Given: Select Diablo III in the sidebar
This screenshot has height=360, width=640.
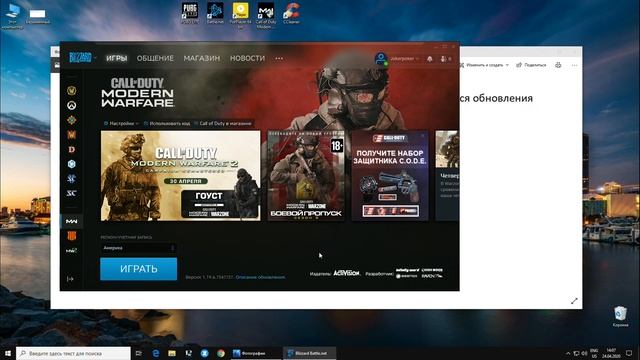Looking at the screenshot, I should 71,149.
